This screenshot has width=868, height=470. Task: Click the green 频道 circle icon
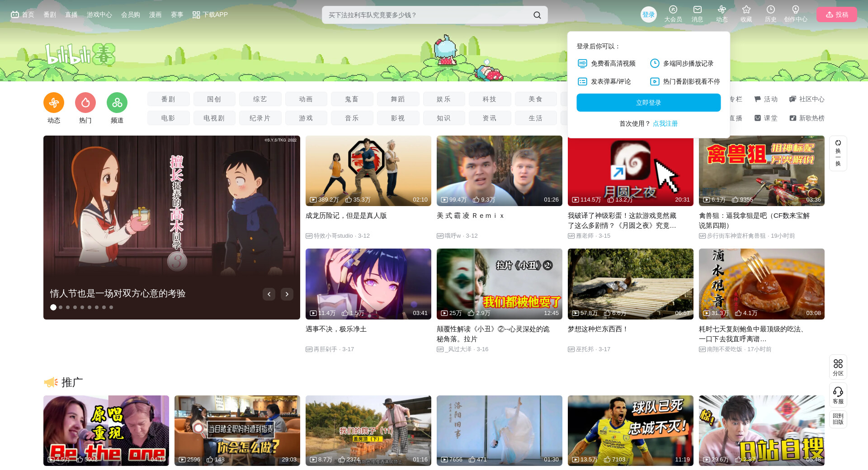117,103
